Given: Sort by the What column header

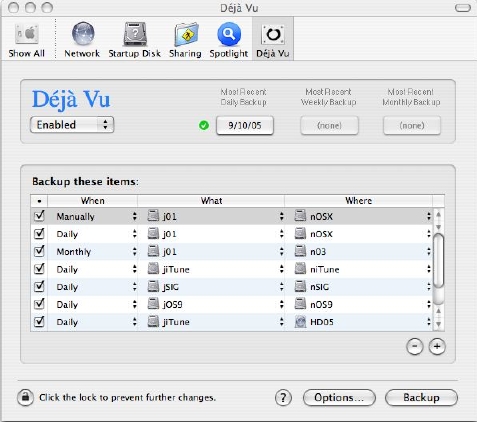Looking at the screenshot, I should click(211, 201).
